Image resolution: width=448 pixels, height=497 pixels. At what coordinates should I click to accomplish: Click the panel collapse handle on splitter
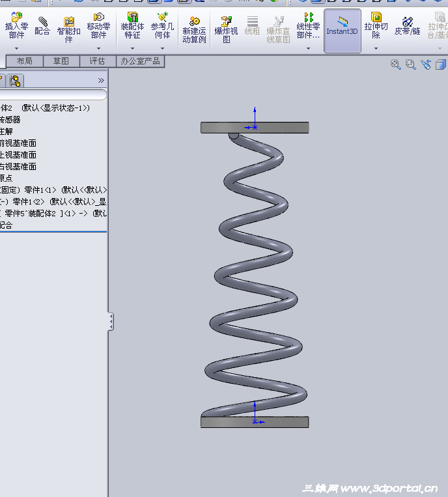point(111,322)
